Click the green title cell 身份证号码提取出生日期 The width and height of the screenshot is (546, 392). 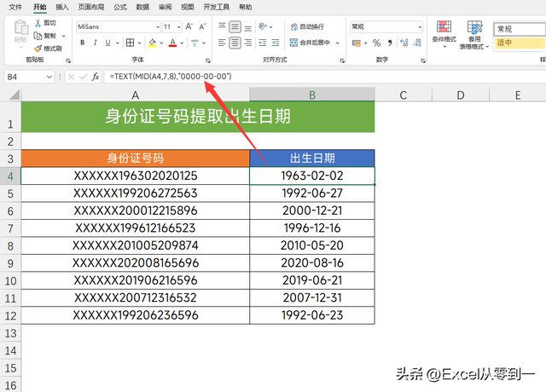(x=198, y=117)
